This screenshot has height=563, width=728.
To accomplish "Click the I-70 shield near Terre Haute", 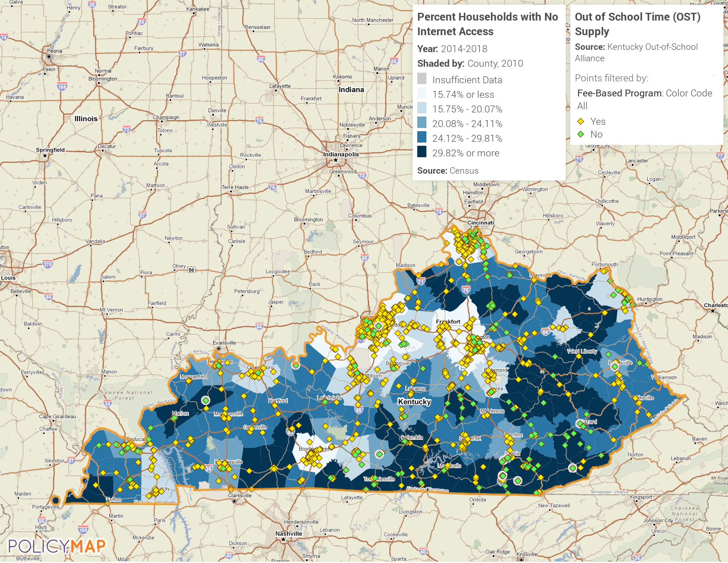I will [272, 186].
